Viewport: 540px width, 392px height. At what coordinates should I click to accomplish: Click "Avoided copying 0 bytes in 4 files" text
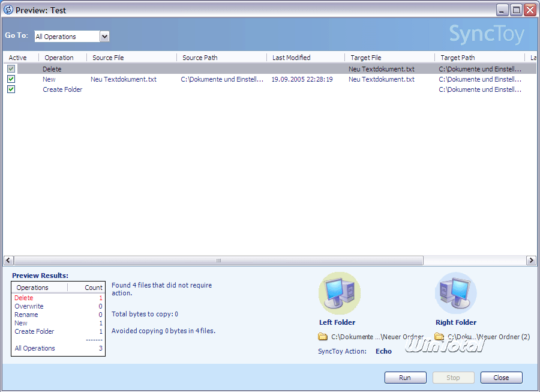click(163, 331)
